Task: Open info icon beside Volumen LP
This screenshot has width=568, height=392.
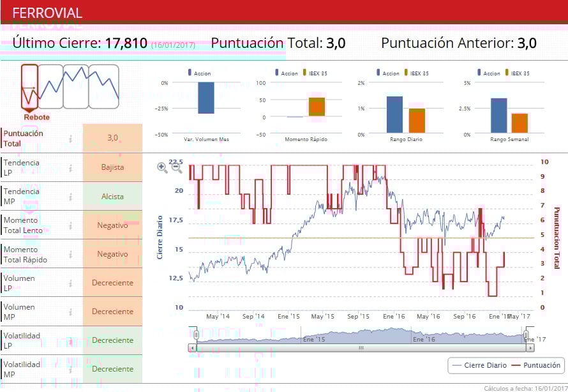Action: (x=71, y=283)
